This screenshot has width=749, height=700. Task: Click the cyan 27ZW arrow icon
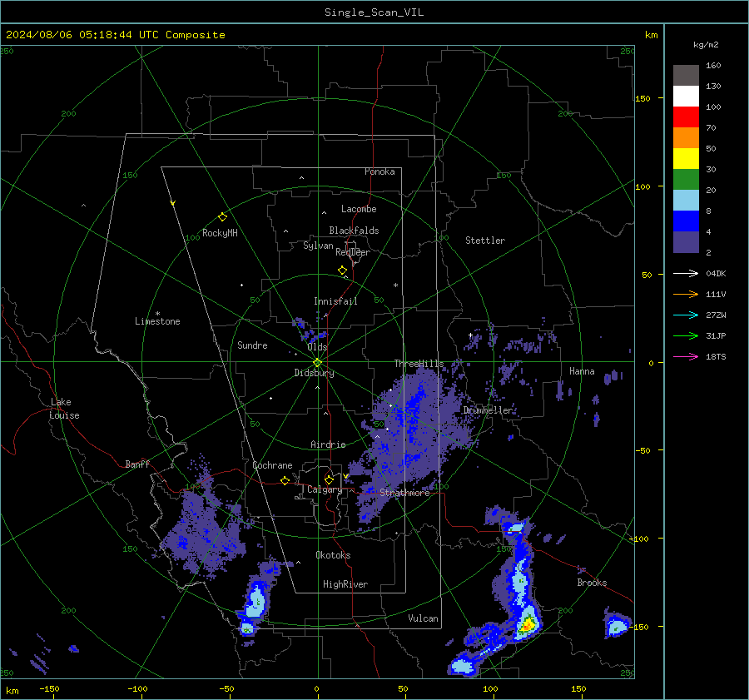(x=686, y=315)
